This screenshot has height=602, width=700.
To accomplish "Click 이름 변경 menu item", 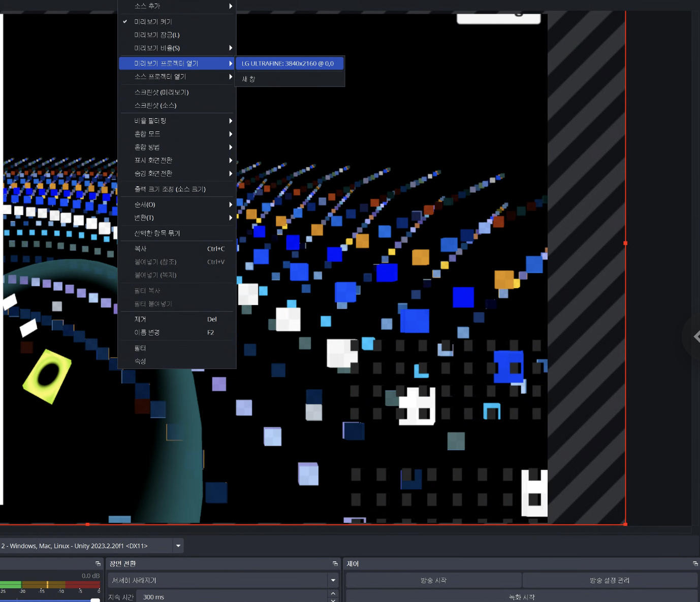I will 177,332.
